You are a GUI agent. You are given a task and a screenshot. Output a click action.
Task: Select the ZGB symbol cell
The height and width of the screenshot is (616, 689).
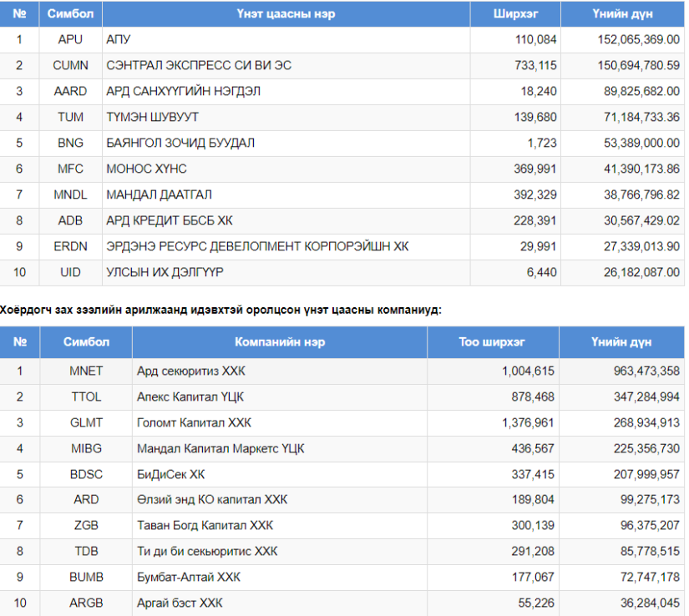(x=86, y=526)
